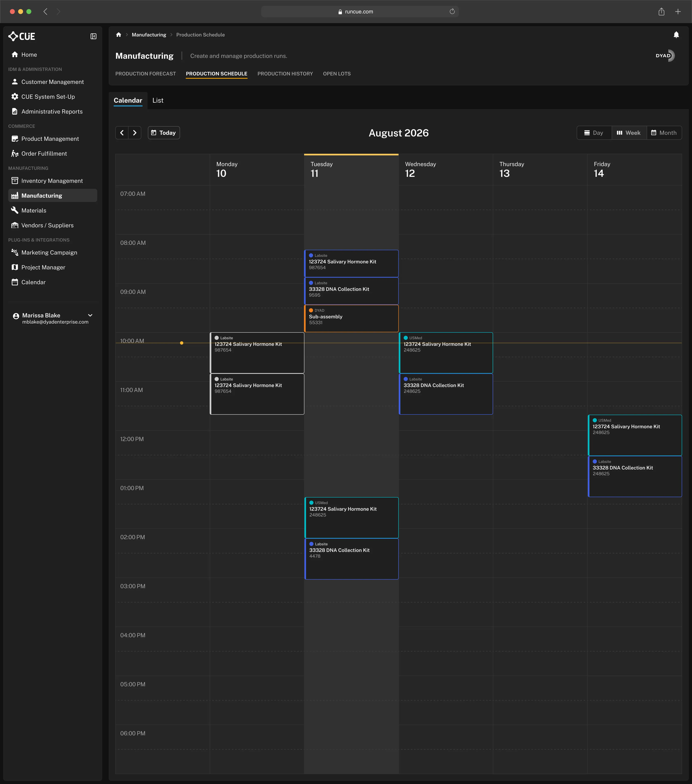Open Tuesday 1 PM USMed Salivary Hormone Kit
692x784 pixels.
tap(352, 518)
